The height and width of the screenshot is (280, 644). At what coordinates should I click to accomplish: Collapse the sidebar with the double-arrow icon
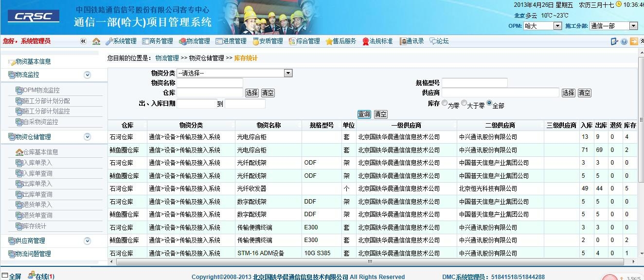[83, 41]
